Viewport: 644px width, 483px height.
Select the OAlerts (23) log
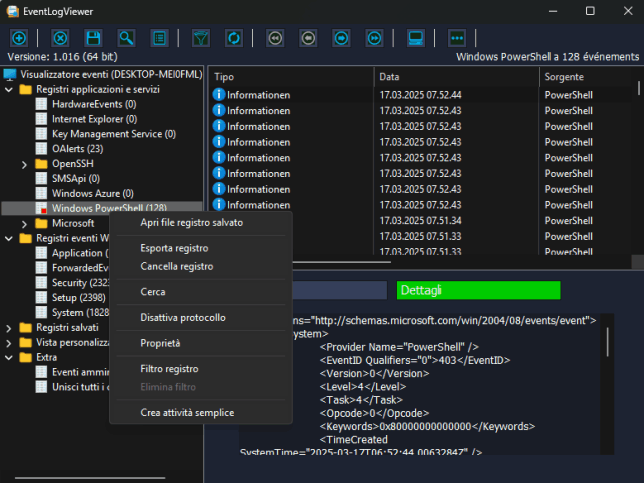(77, 149)
